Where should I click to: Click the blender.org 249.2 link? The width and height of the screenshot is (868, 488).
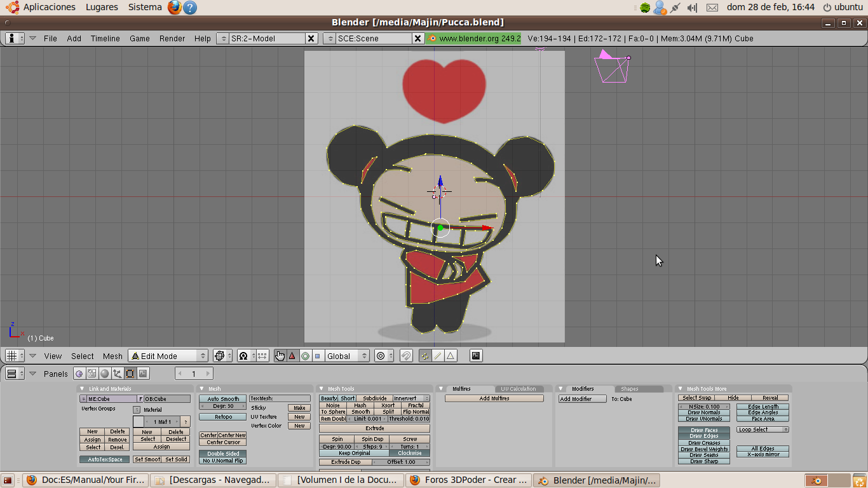pyautogui.click(x=473, y=38)
